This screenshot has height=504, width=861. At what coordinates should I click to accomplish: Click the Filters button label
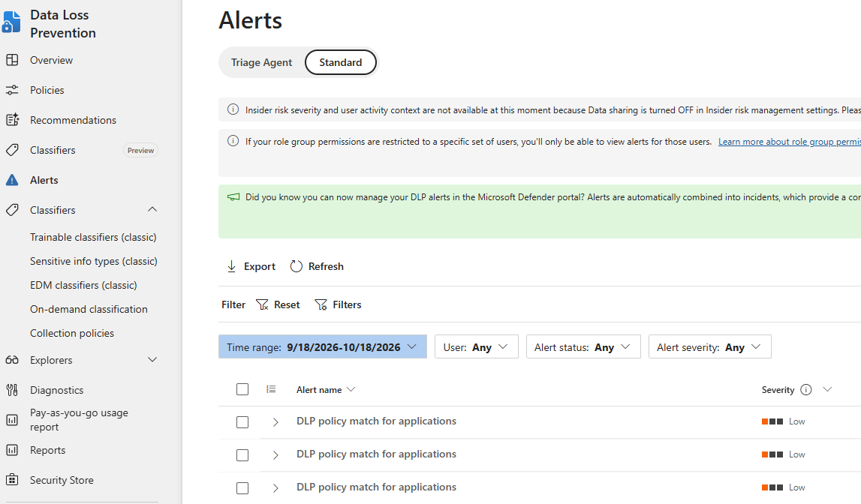click(347, 305)
